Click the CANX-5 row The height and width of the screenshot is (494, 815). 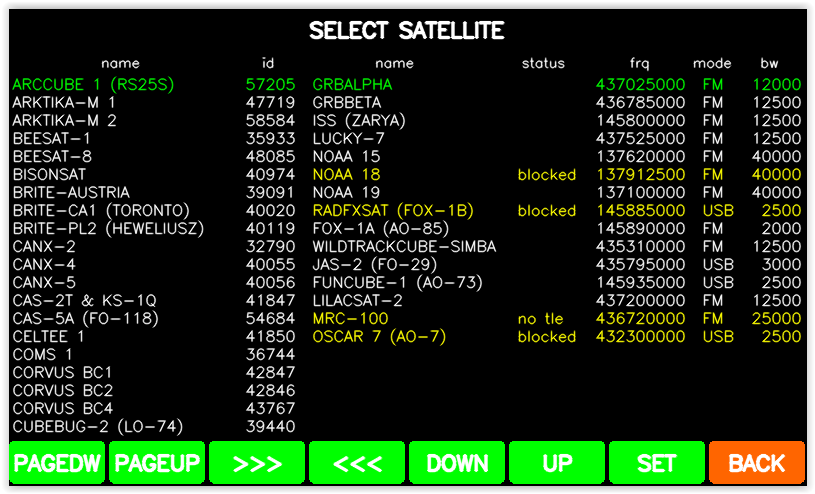pos(154,282)
